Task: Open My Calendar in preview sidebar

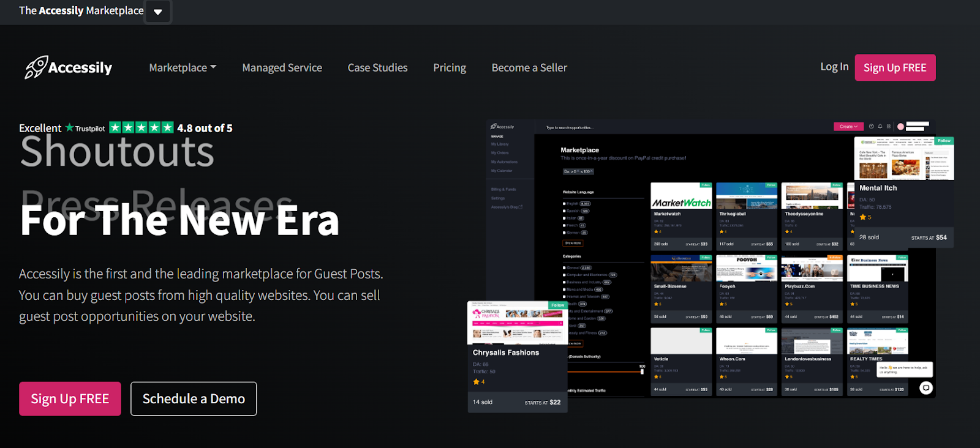Action: point(502,171)
